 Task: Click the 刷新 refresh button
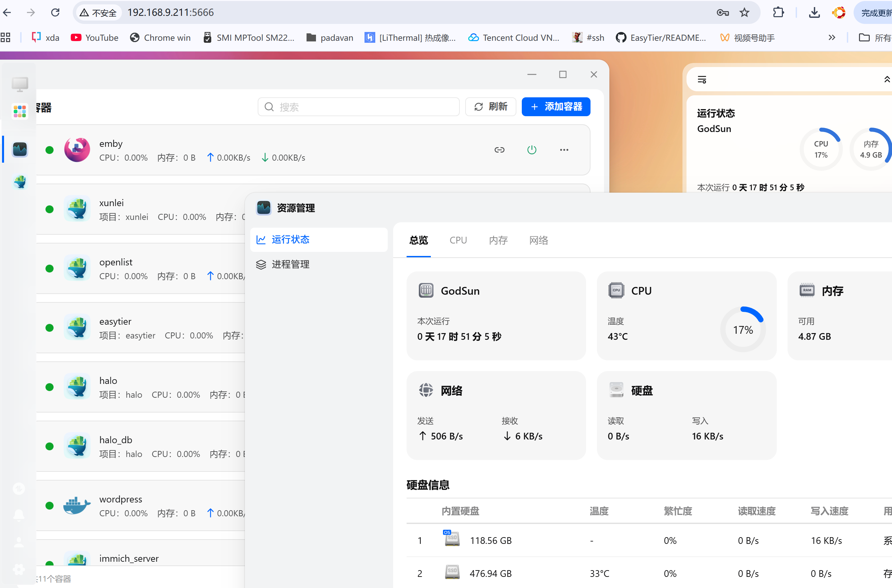pyautogui.click(x=491, y=107)
